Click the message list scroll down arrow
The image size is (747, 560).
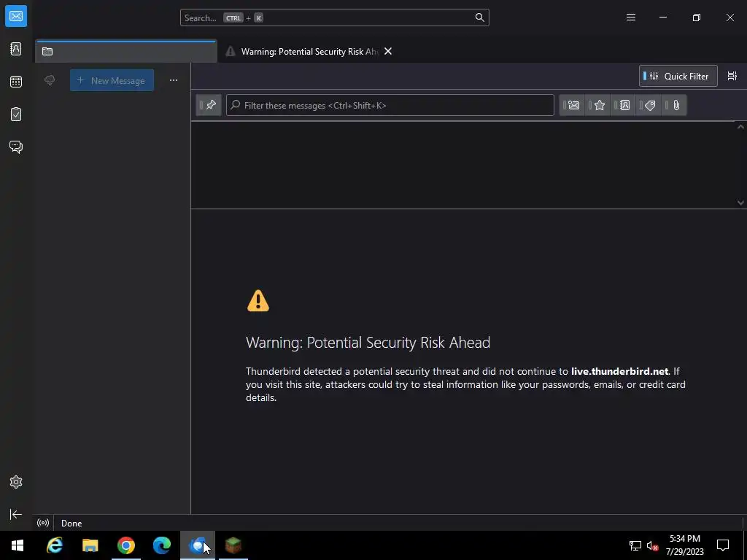(741, 203)
